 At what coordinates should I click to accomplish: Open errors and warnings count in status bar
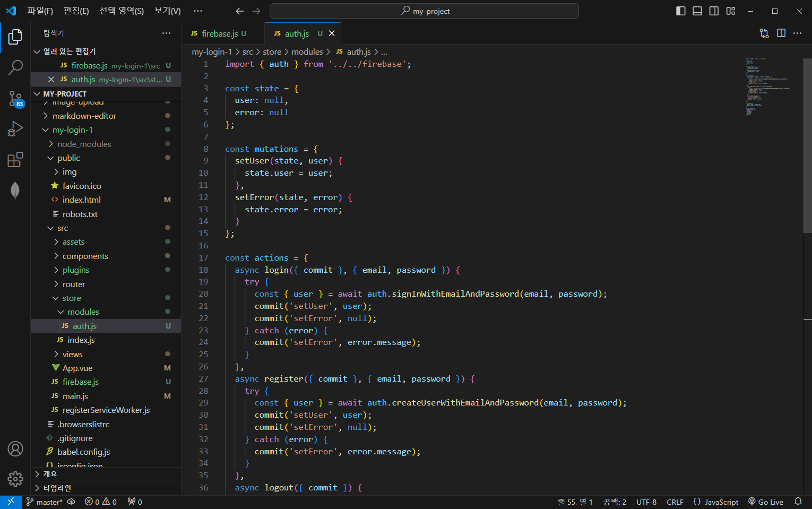coord(101,502)
